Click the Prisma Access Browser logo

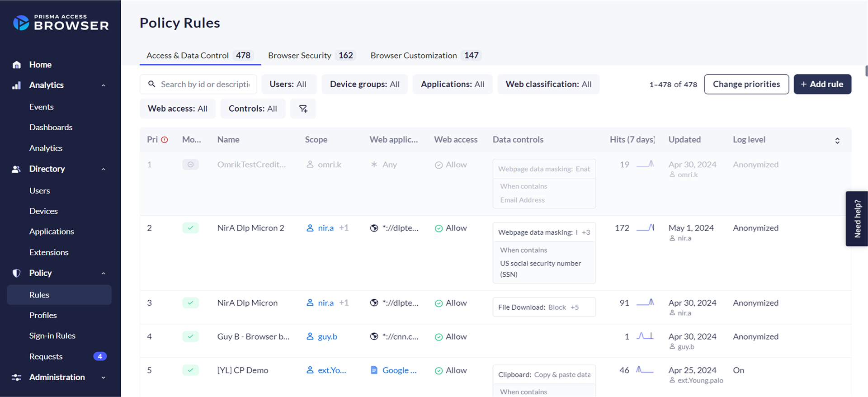[x=61, y=23]
